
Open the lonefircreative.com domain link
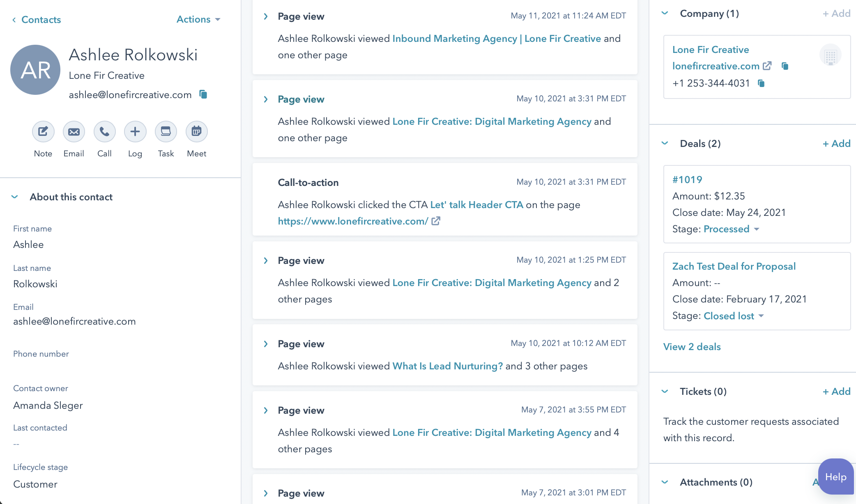click(716, 66)
